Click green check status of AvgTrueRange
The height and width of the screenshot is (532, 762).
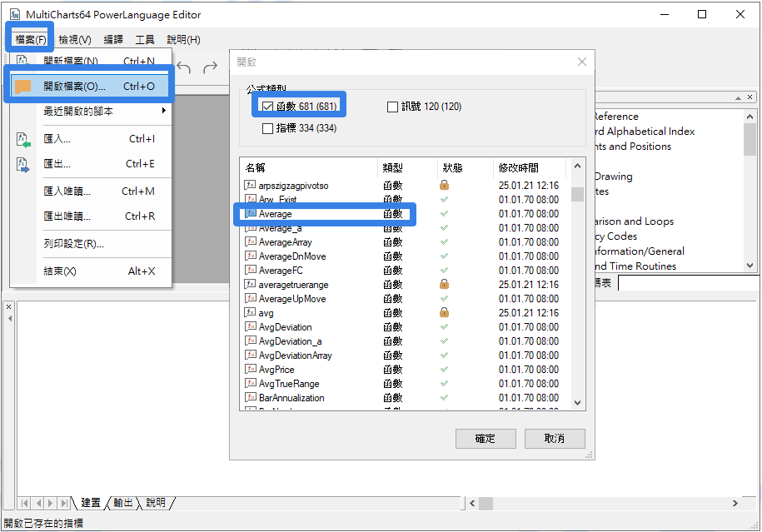(x=444, y=383)
